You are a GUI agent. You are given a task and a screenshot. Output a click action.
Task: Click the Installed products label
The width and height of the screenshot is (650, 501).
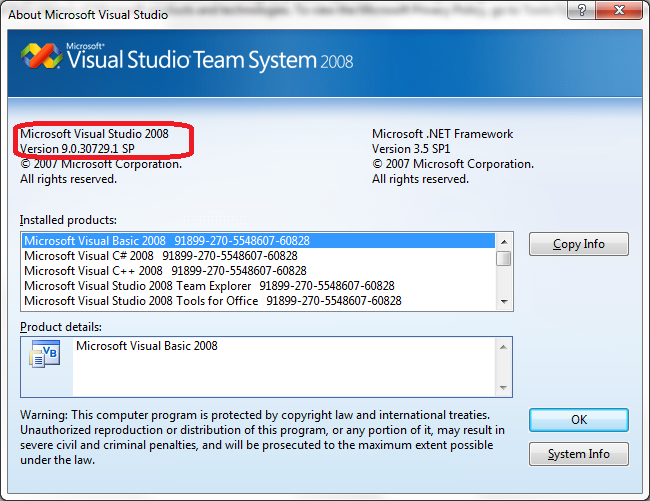pos(69,219)
